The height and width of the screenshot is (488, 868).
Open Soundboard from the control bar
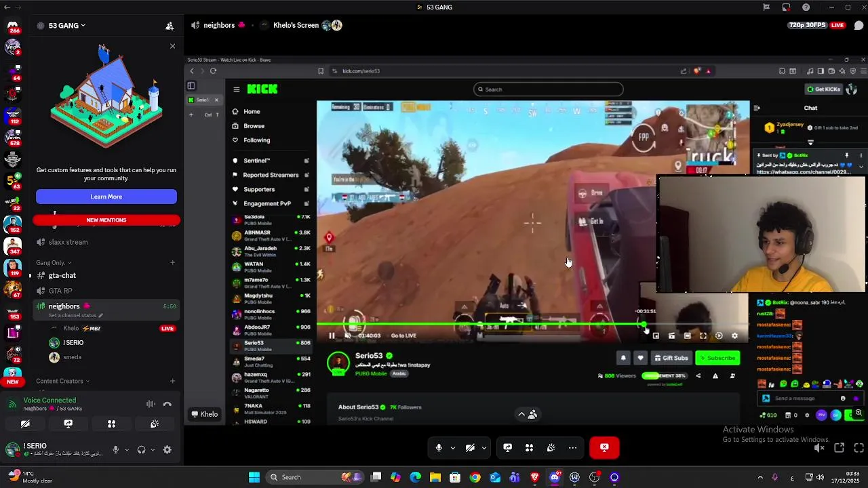[551, 448]
